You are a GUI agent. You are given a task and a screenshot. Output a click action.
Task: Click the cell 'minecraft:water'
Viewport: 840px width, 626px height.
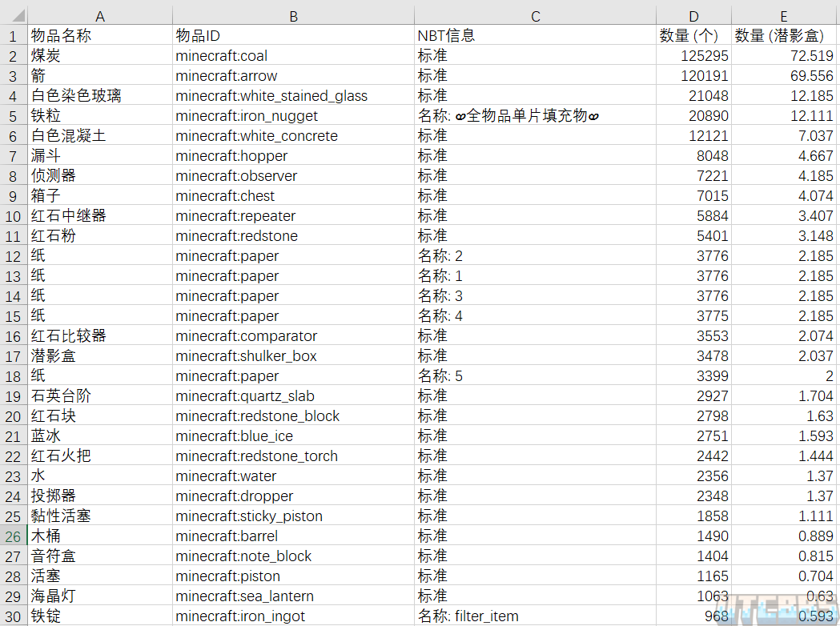coord(293,476)
